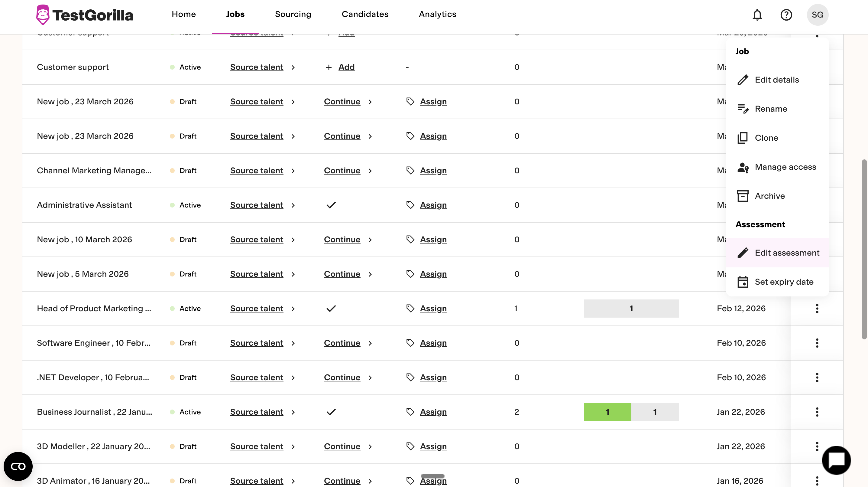Click the vertical page scrollbar
Image resolution: width=868 pixels, height=487 pixels.
tap(864, 250)
